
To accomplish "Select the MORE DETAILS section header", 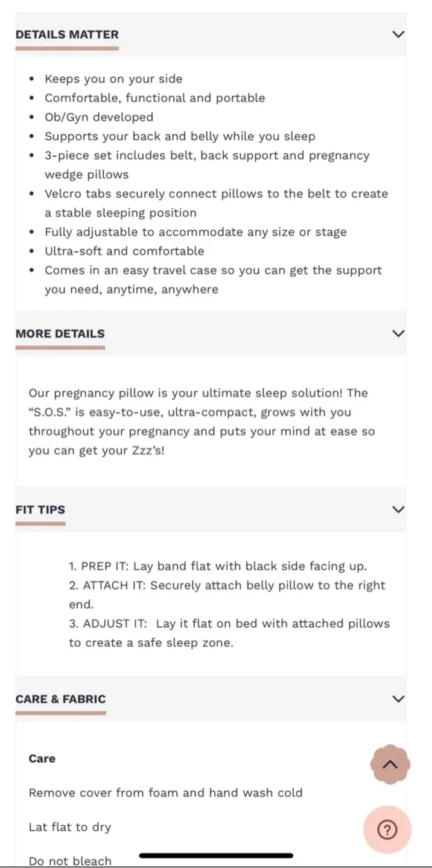I will tap(60, 333).
